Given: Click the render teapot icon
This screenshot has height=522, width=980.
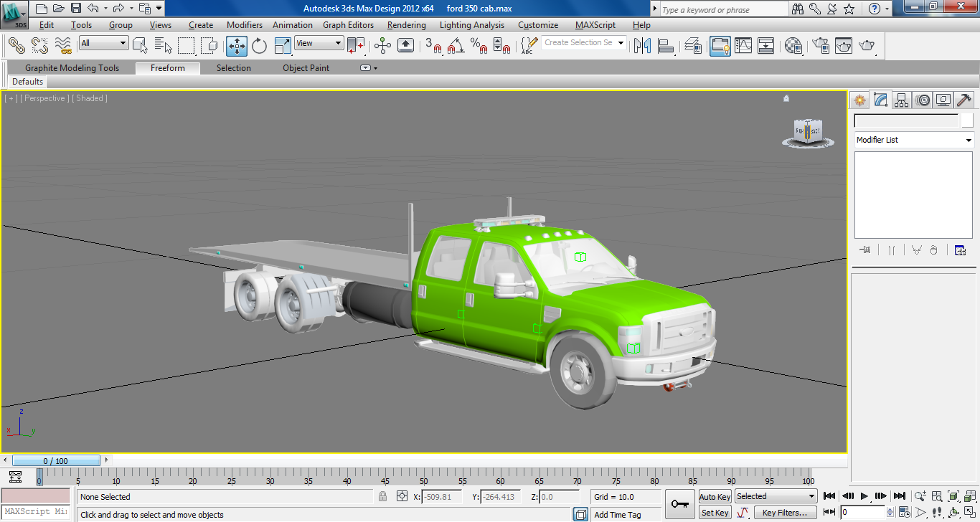Looking at the screenshot, I should (867, 46).
